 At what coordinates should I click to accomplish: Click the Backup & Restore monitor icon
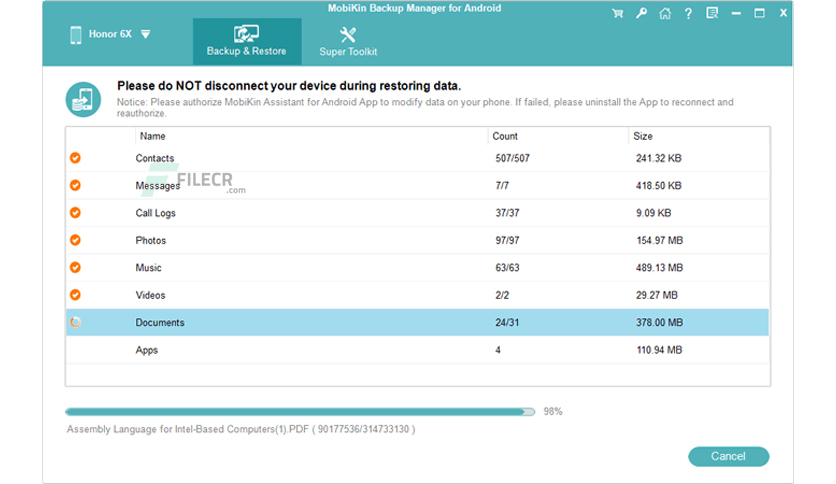coord(246,34)
